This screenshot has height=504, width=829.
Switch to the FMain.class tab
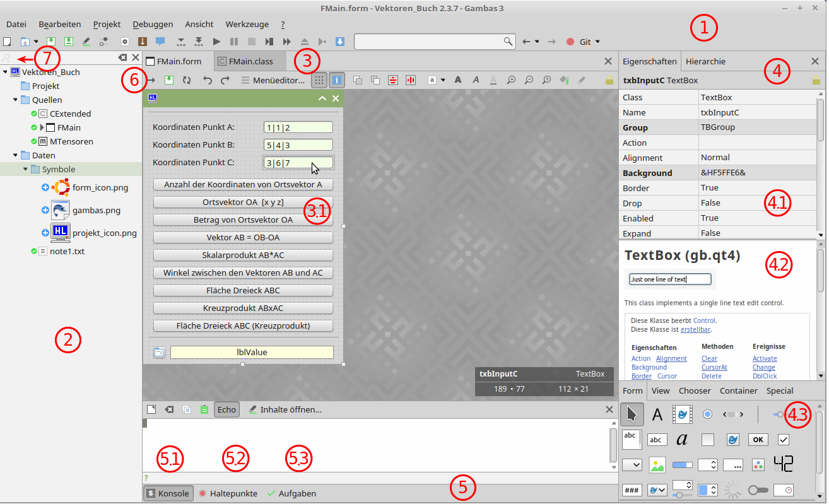click(250, 61)
